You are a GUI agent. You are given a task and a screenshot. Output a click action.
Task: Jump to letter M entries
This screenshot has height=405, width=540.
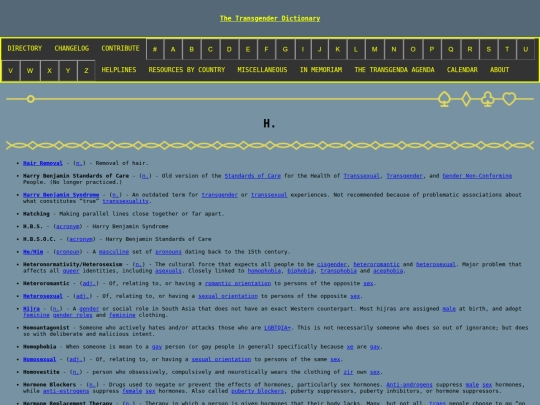tap(374, 49)
